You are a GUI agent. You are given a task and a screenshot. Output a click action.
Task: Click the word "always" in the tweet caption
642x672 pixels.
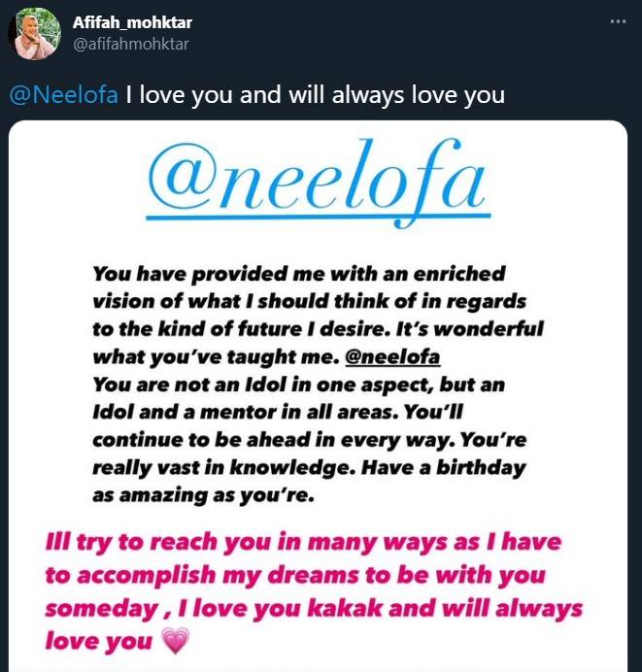(x=388, y=96)
